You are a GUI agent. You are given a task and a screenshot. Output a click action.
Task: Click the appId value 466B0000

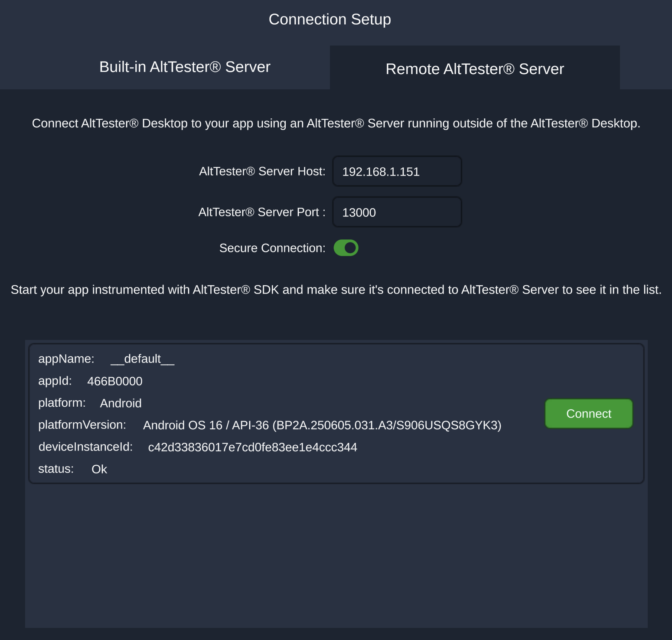(x=115, y=381)
